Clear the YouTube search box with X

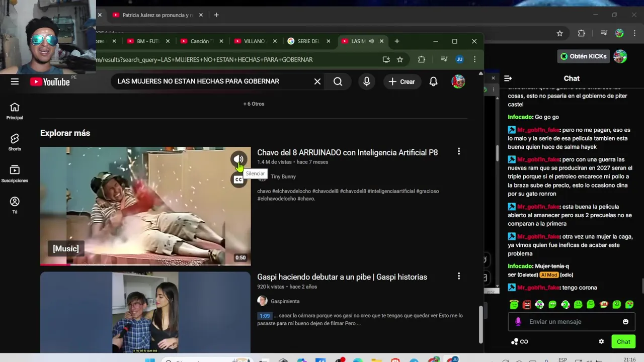coord(317,81)
